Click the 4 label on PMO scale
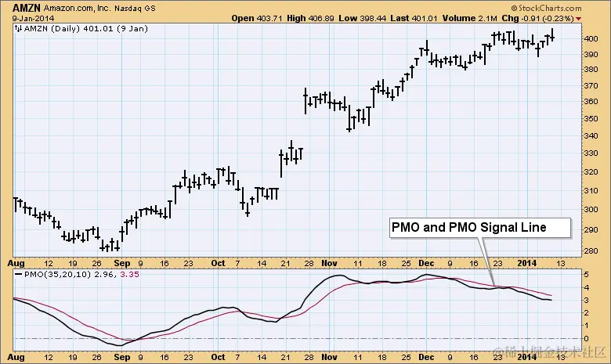 (586, 288)
